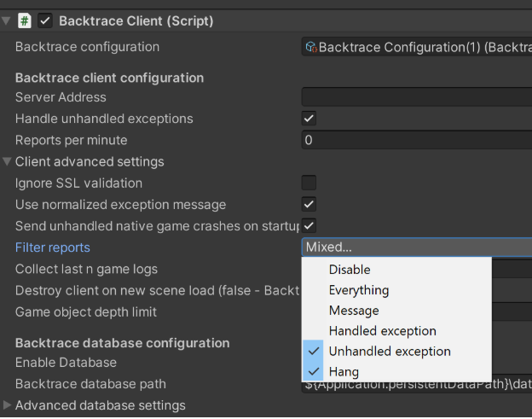Enable Ignore SSL validation checkbox
Screen dimensions: 532x419
tap(309, 183)
